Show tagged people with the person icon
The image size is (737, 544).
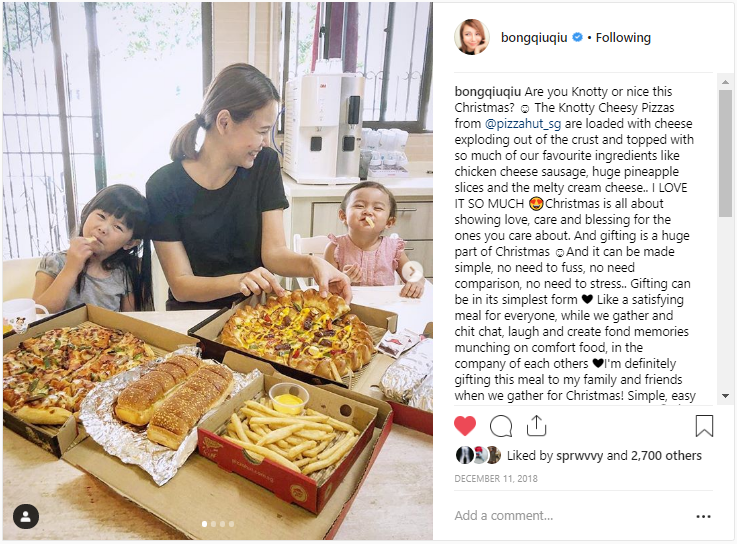[x=26, y=516]
